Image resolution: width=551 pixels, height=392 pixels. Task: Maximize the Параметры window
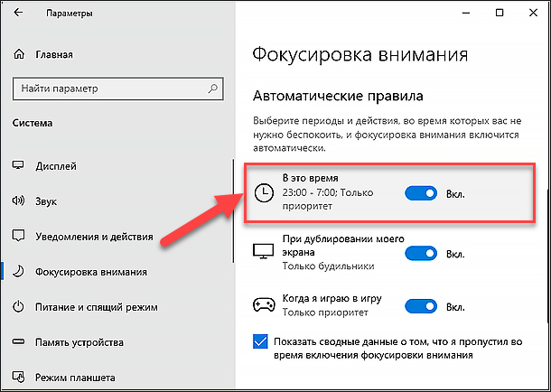tap(500, 13)
